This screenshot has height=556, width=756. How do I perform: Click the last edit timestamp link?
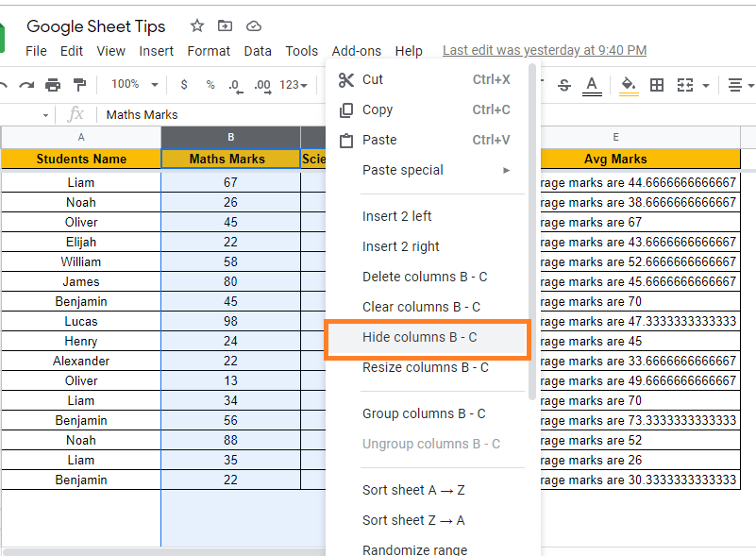[545, 50]
